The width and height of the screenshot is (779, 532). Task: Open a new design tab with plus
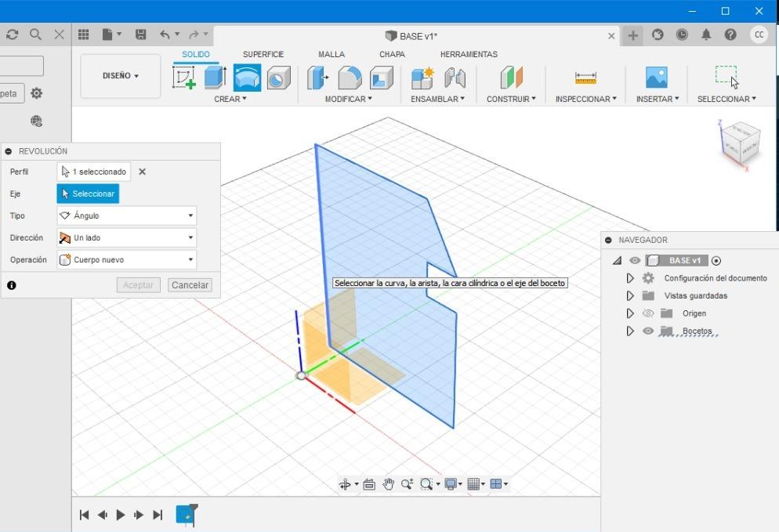[x=633, y=35]
